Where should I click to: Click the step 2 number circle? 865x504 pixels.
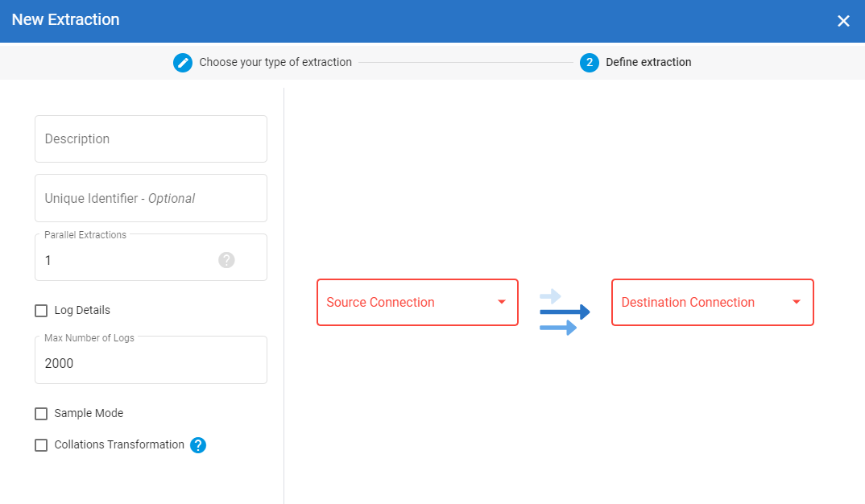click(590, 62)
